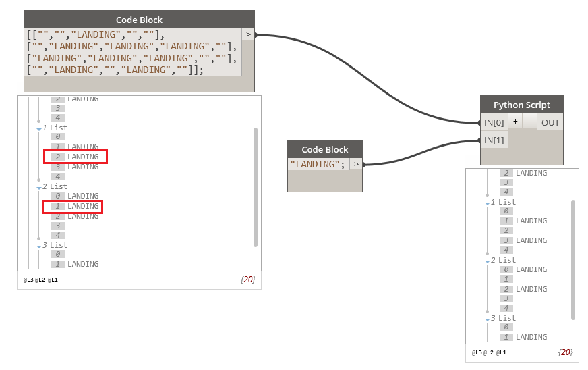Collapse "1 List" in Python Script preview
The image size is (588, 370).
point(488,203)
